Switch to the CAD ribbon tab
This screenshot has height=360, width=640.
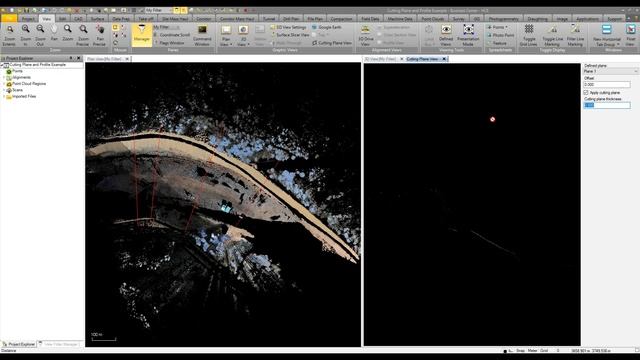[78, 19]
